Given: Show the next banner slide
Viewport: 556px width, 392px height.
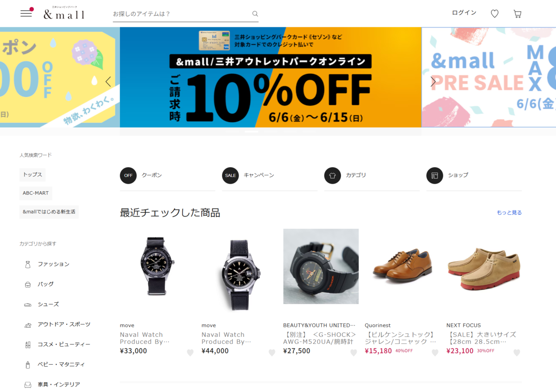Looking at the screenshot, I should (433, 81).
